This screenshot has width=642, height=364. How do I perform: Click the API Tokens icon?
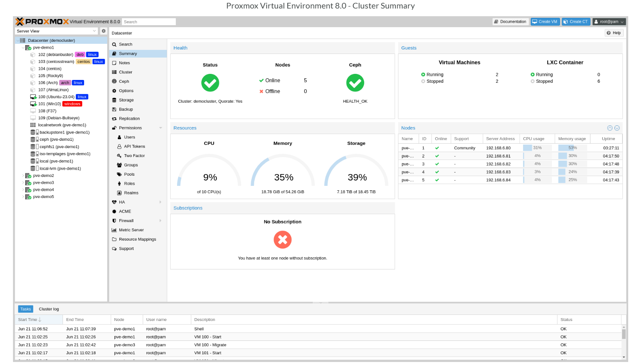pyautogui.click(x=119, y=146)
